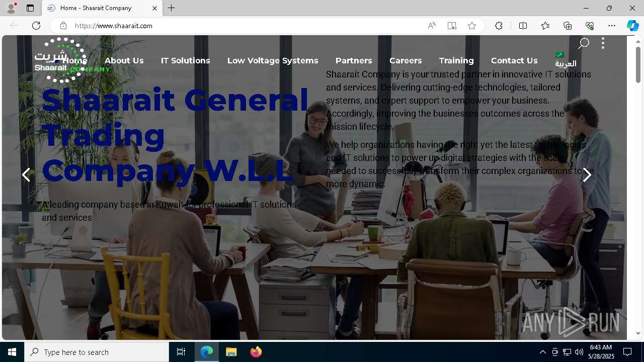Open Task View on taskbar
The width and height of the screenshot is (644, 362).
pos(181,352)
